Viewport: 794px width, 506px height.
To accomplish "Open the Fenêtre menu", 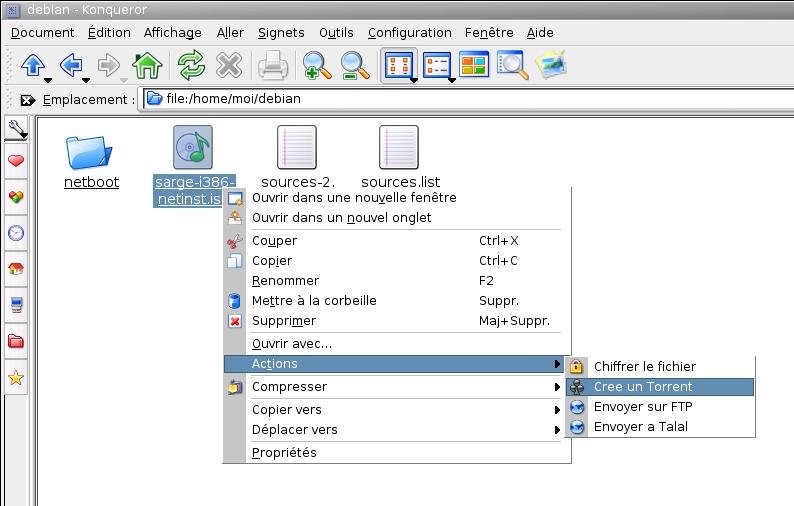I will click(x=489, y=33).
